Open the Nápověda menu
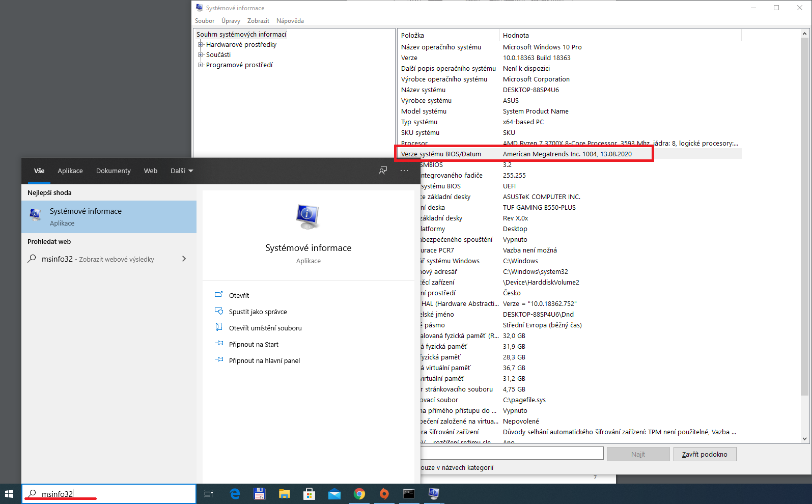The image size is (812, 504). point(290,21)
